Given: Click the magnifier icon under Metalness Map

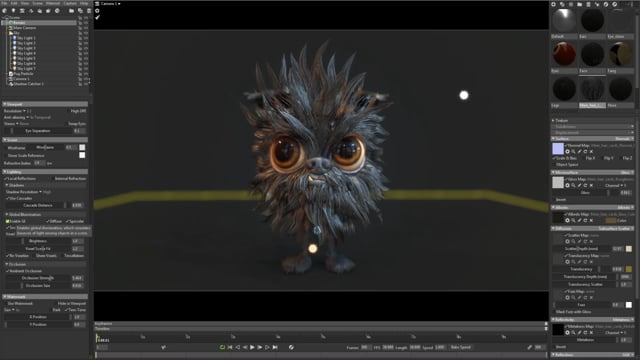Looking at the screenshot, I should pos(573,333).
